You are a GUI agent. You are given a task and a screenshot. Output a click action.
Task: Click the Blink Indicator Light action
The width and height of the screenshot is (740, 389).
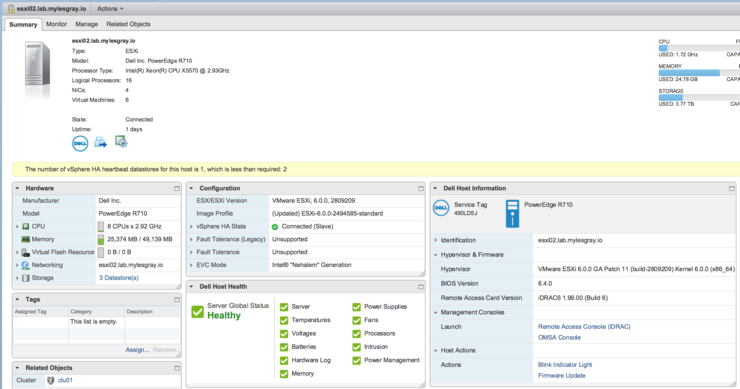pyautogui.click(x=565, y=365)
